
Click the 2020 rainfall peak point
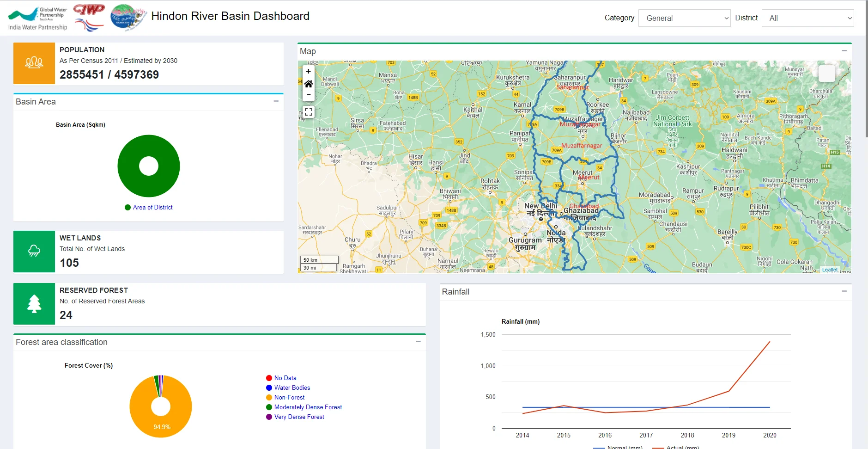[770, 342]
